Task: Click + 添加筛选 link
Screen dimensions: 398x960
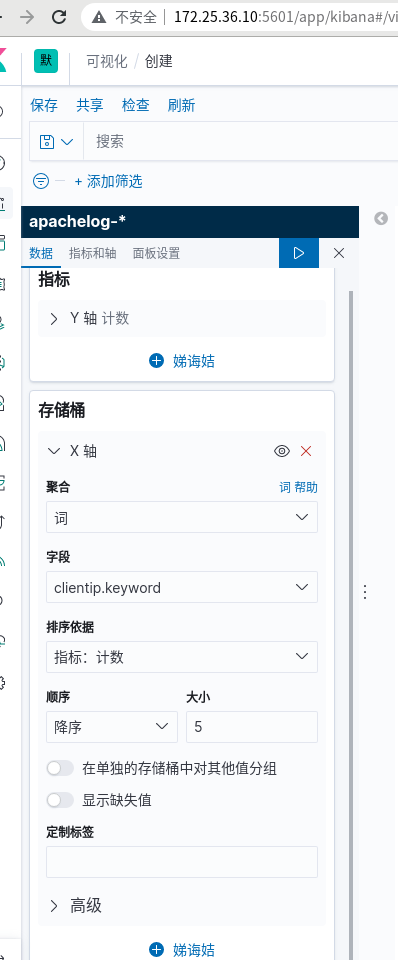Action: tap(108, 181)
